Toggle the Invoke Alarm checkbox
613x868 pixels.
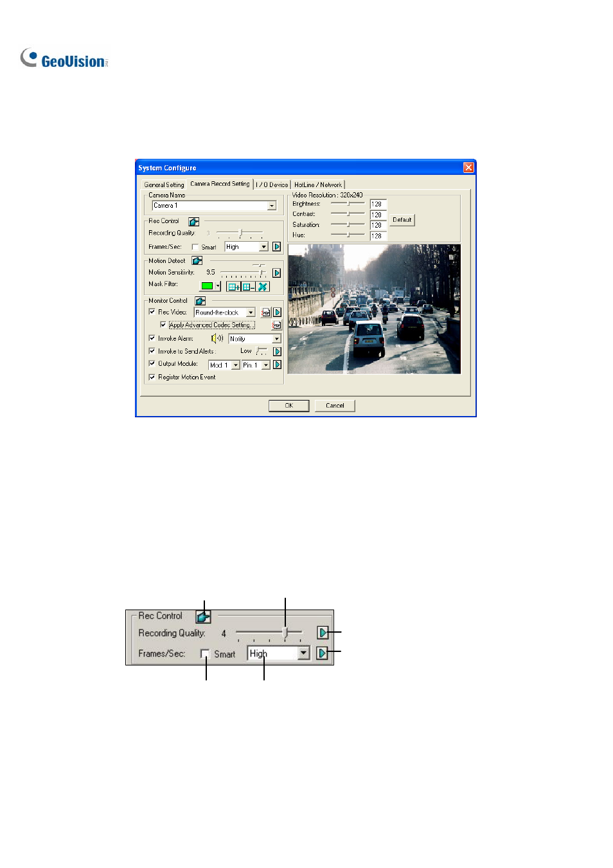coord(152,338)
